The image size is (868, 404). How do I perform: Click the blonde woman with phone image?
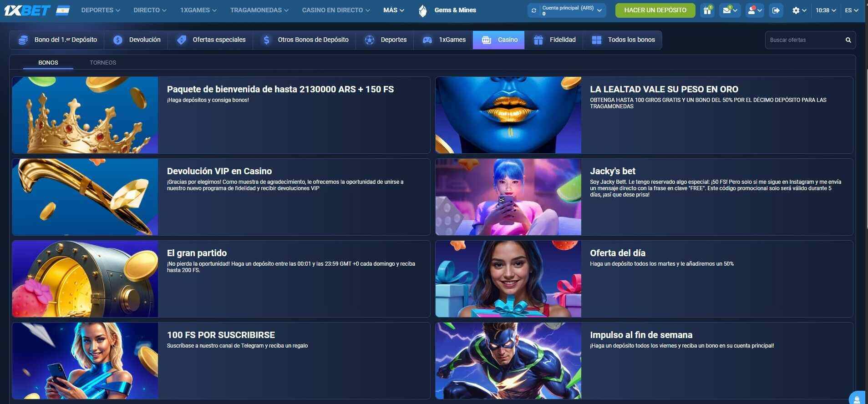85,361
